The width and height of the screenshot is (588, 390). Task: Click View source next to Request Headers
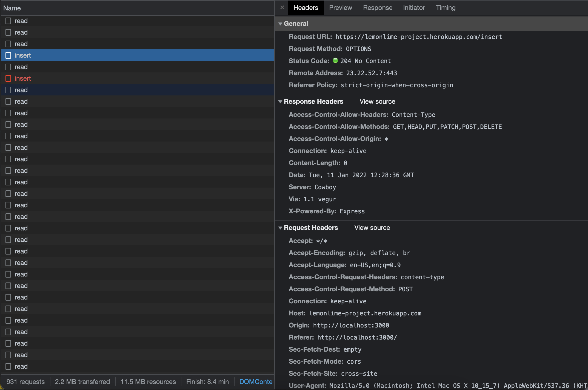click(x=372, y=228)
